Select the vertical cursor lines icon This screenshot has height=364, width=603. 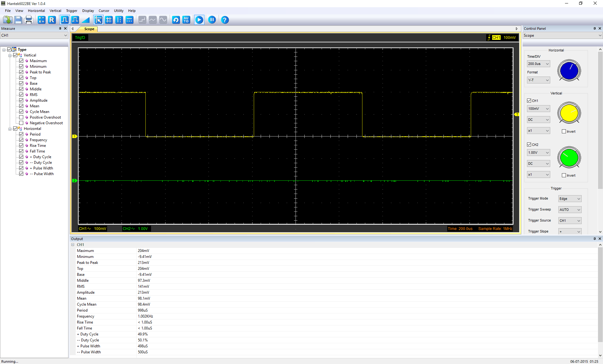click(119, 20)
